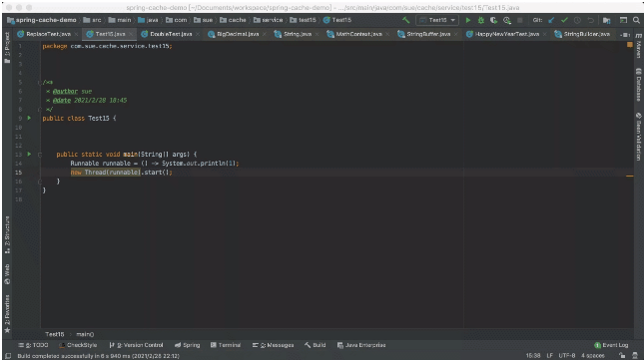Run with Coverage icon in toolbar
This screenshot has width=644, height=360.
point(493,20)
